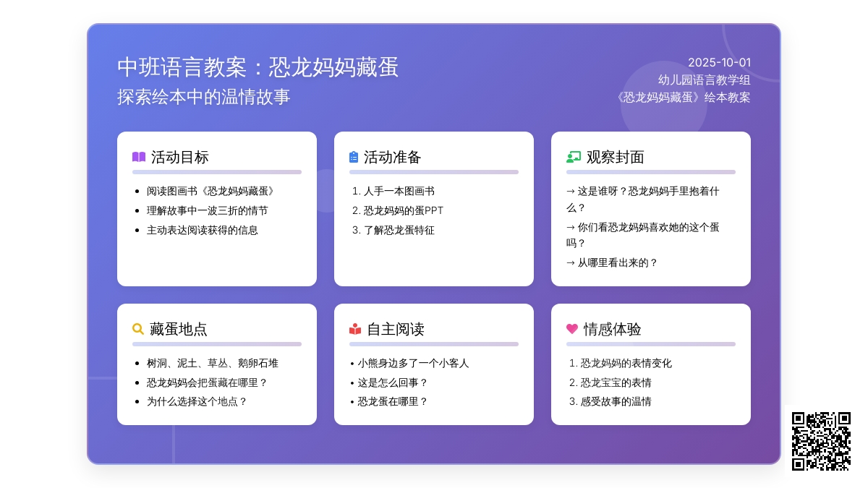Click the pink heart icon beside 情感体验

point(572,329)
